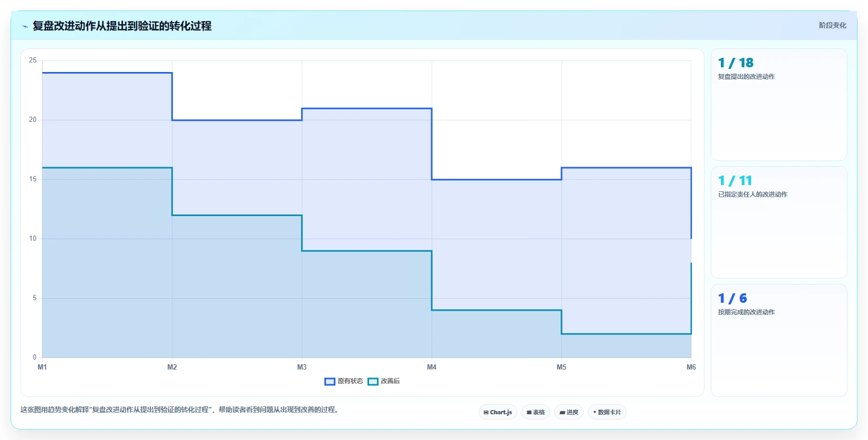The height and width of the screenshot is (440, 868).
Task: Select the 1 / 11 stat card value
Action: tap(735, 181)
